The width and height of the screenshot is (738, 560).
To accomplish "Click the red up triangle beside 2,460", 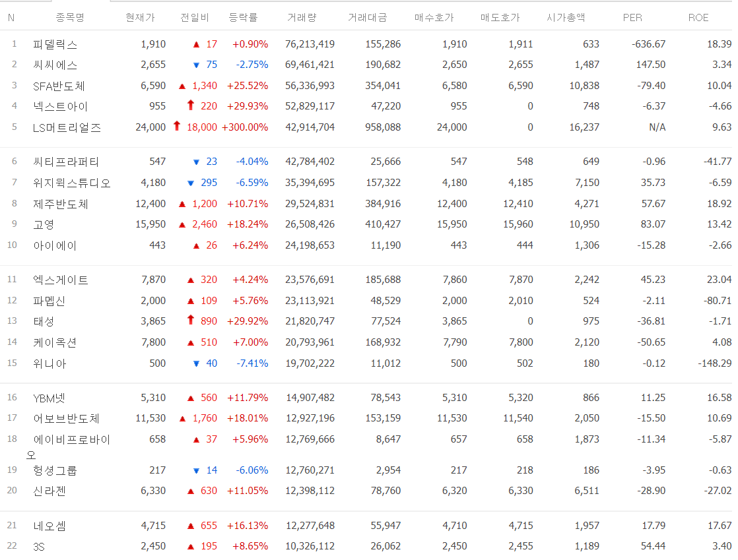I will (182, 225).
